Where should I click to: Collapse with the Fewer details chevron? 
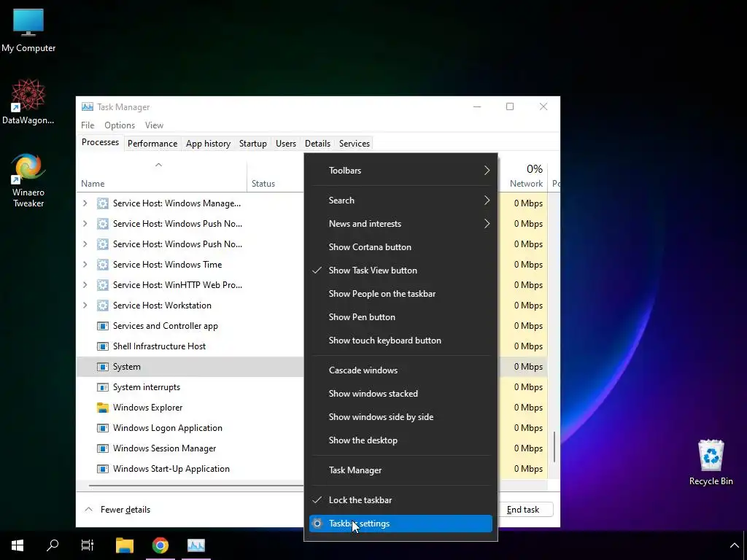(88, 510)
